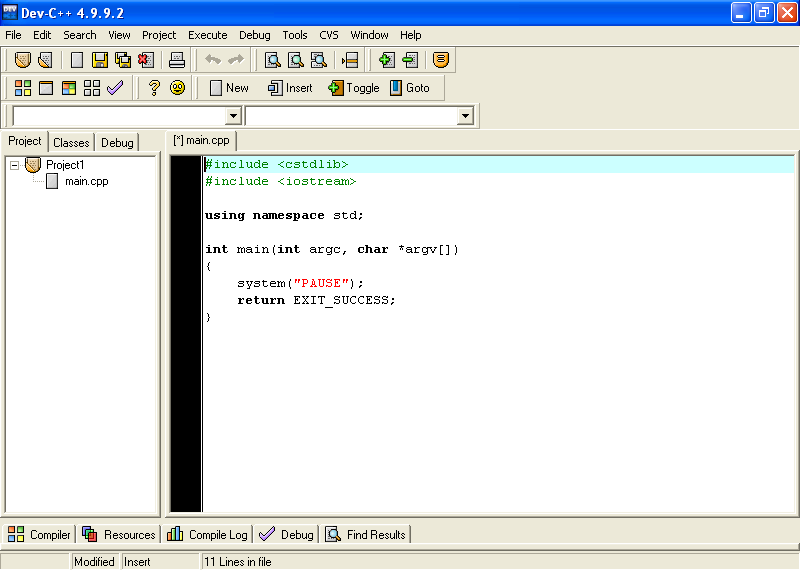The image size is (800, 570).
Task: Click the Compile icon with colored squares
Action: coord(23,88)
